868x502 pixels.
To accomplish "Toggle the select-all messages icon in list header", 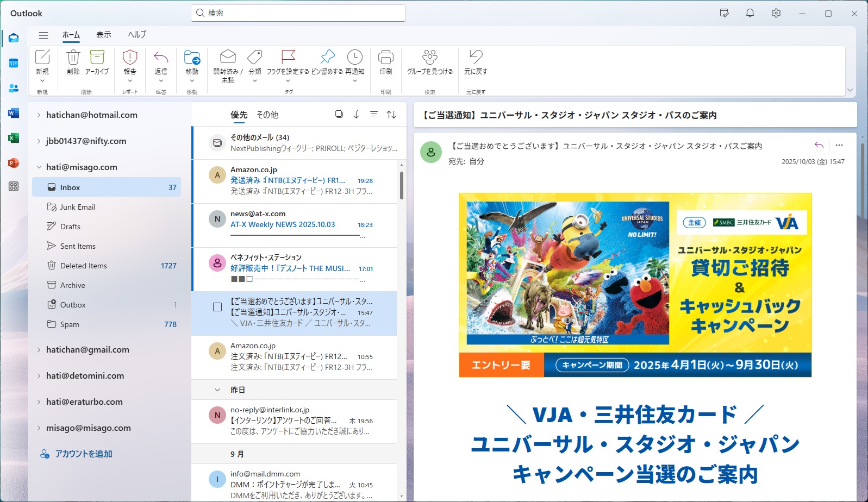I will [339, 114].
